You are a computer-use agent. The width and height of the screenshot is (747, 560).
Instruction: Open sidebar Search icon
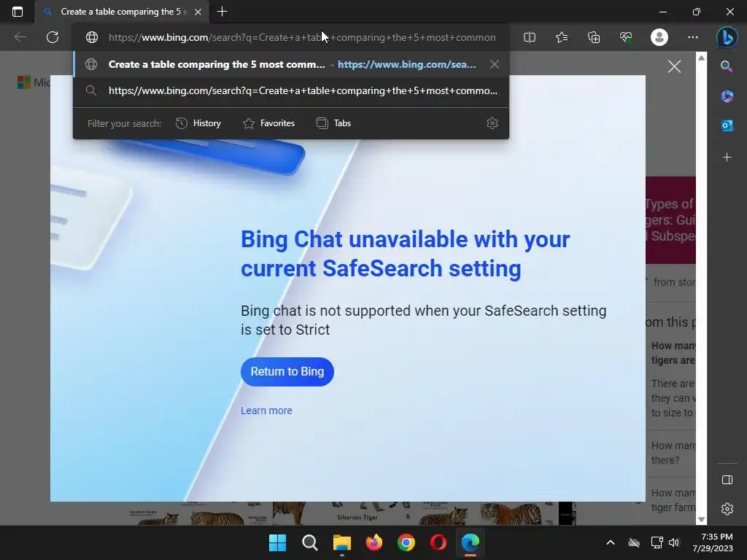point(727,66)
